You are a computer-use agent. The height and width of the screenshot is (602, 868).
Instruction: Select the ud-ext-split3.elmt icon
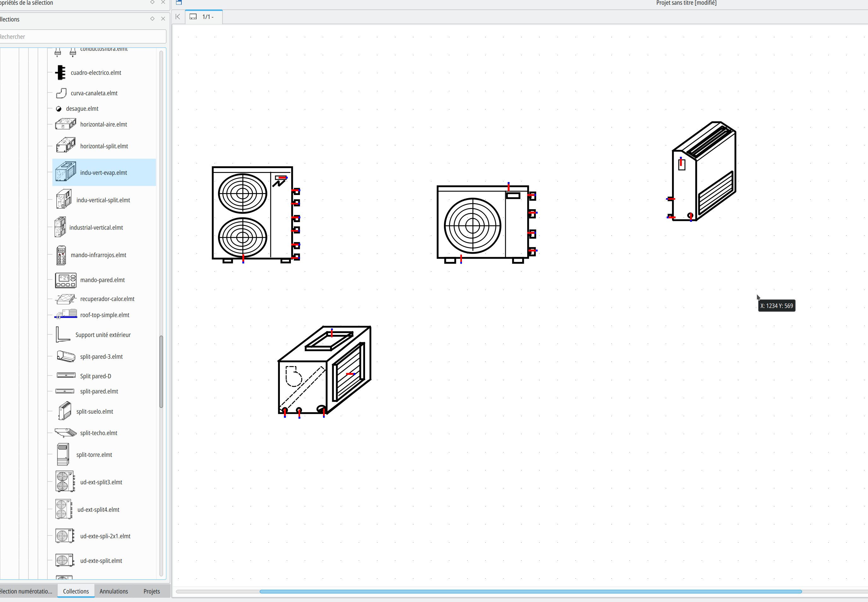click(x=65, y=481)
